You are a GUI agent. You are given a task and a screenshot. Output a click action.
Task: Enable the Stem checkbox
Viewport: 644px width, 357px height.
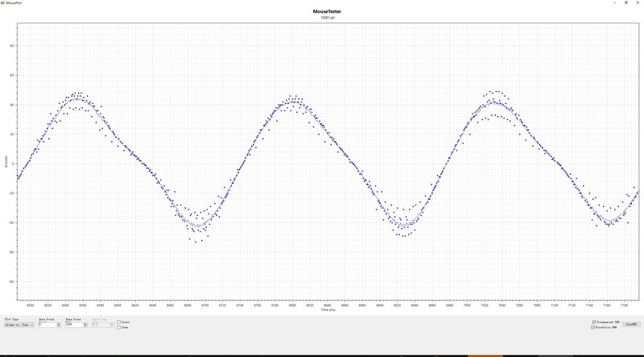click(x=118, y=328)
